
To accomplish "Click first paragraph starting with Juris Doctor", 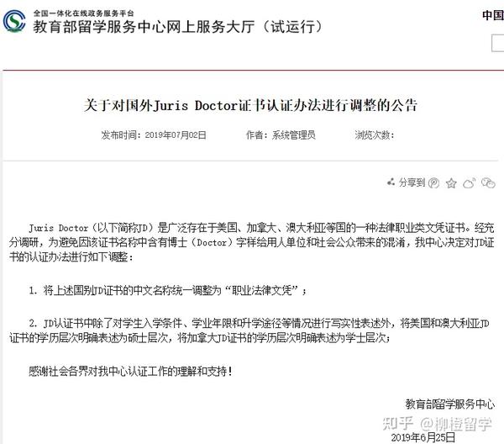I will 252,242.
